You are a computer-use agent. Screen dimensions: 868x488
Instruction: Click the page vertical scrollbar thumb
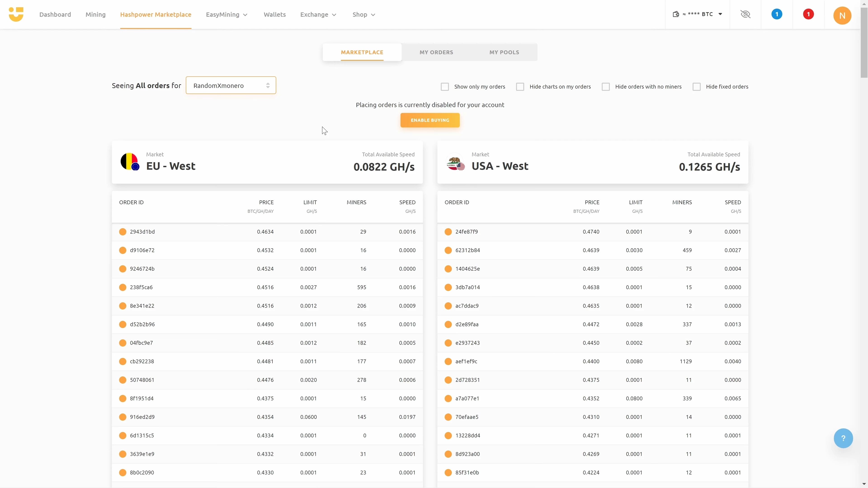(x=864, y=43)
